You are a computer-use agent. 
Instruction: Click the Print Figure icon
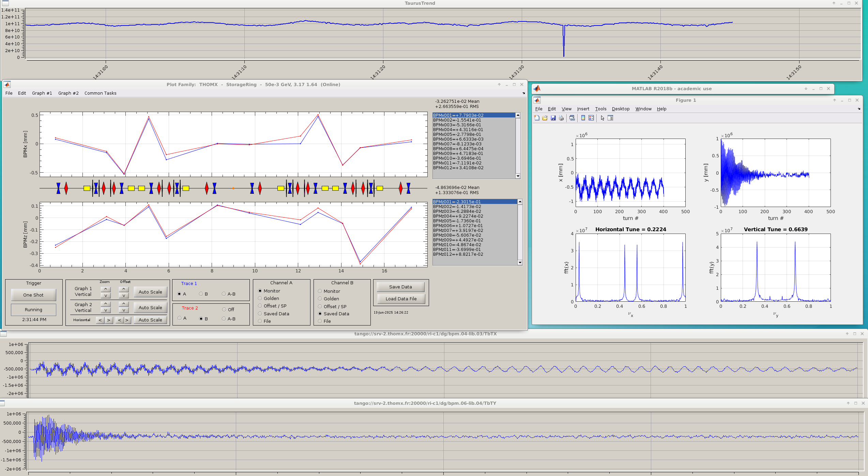(561, 118)
